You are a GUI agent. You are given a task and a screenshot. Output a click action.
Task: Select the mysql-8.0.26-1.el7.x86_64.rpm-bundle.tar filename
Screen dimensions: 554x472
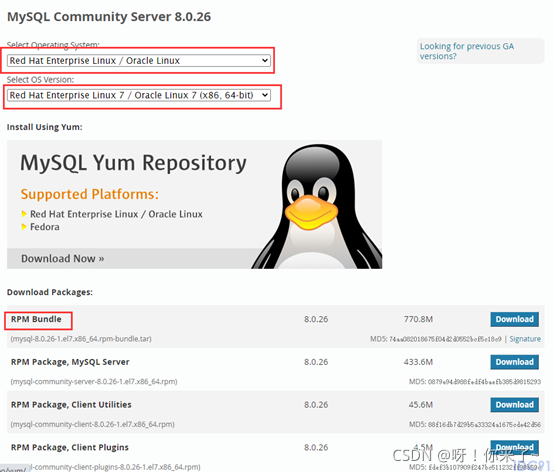click(x=81, y=339)
